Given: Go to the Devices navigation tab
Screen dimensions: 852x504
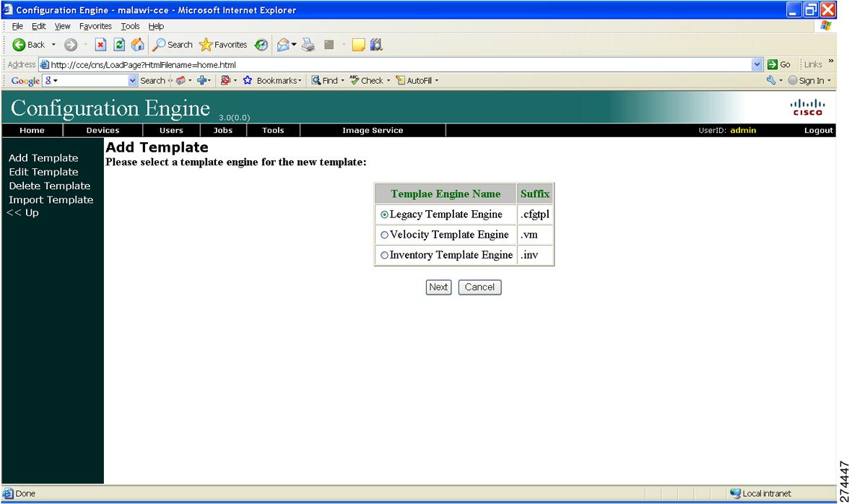Looking at the screenshot, I should click(103, 131).
